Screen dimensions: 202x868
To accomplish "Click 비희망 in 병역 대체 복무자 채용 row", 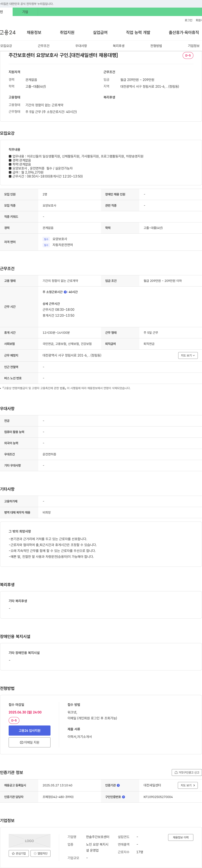I will [47, 513].
